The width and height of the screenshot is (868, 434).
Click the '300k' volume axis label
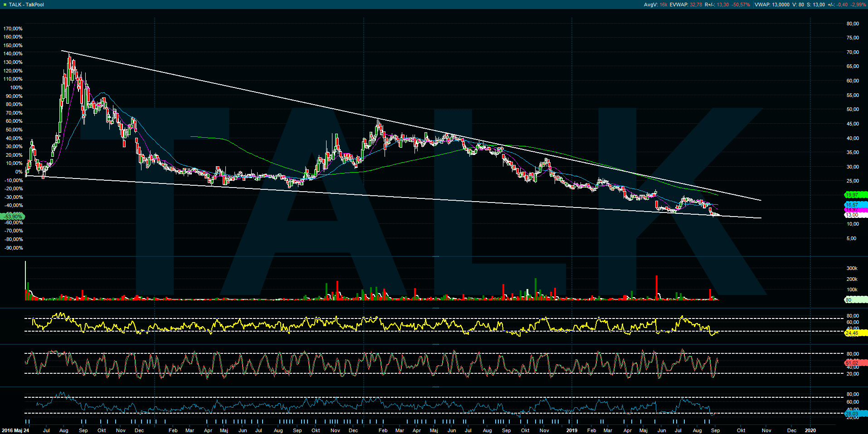coord(852,268)
